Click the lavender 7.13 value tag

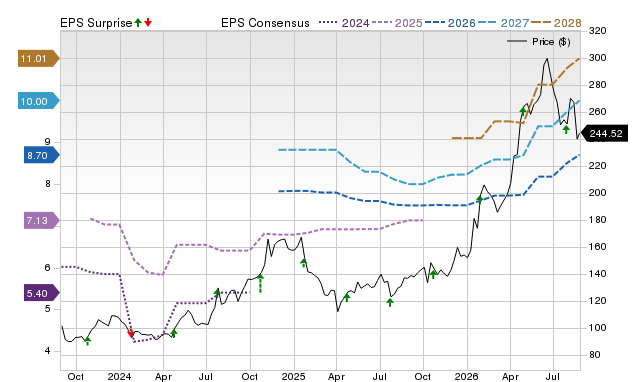point(42,220)
